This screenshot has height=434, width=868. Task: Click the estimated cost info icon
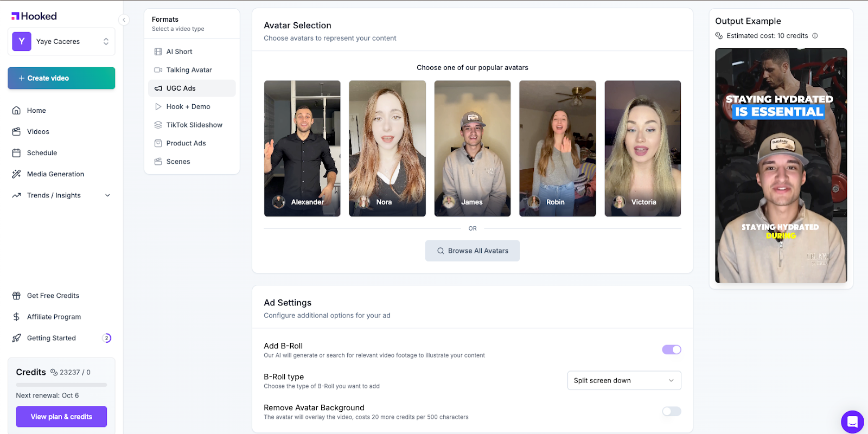coord(815,36)
